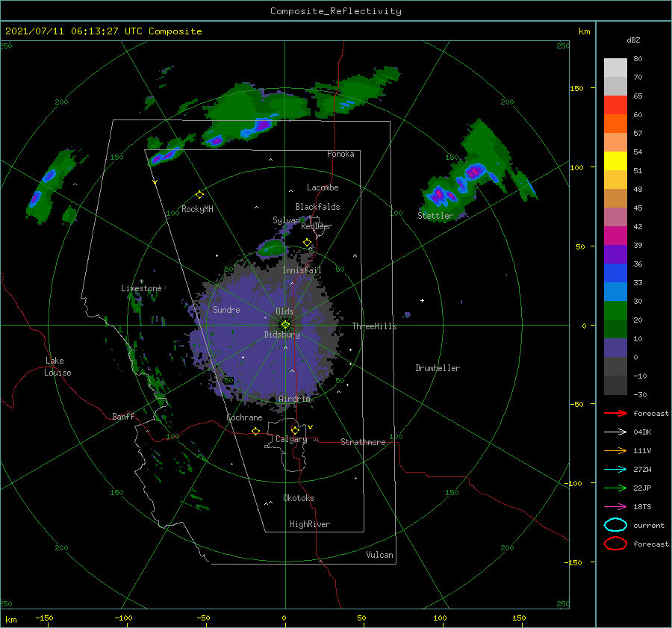Click the dBZ legend heading

(633, 40)
